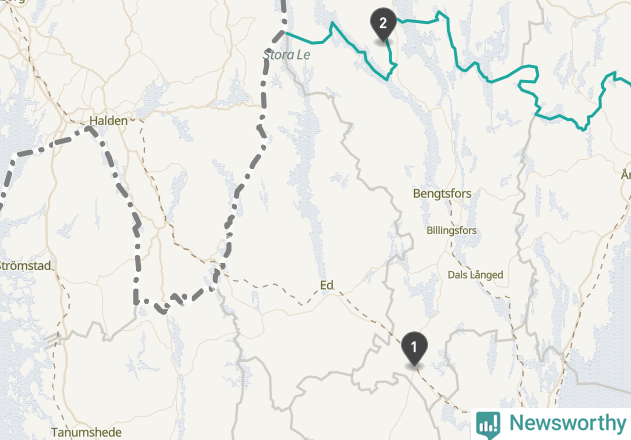Select the Bengtsfors town label
The width and height of the screenshot is (631, 440).
(442, 193)
